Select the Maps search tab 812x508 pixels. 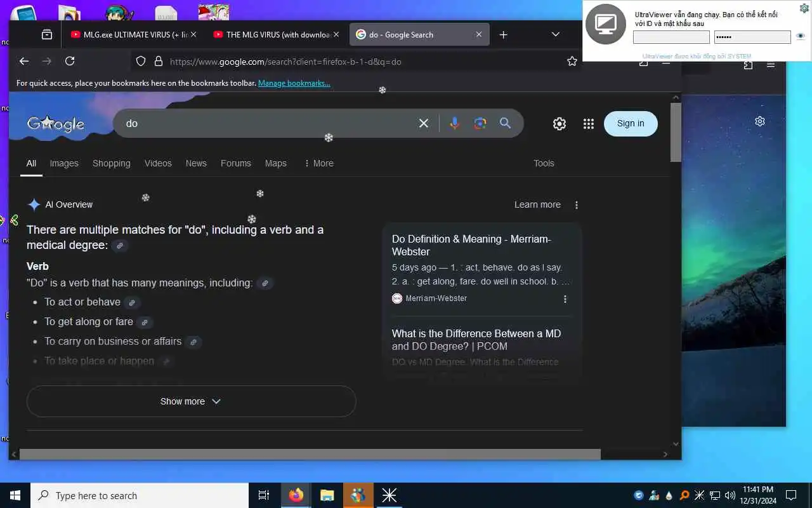click(x=276, y=163)
